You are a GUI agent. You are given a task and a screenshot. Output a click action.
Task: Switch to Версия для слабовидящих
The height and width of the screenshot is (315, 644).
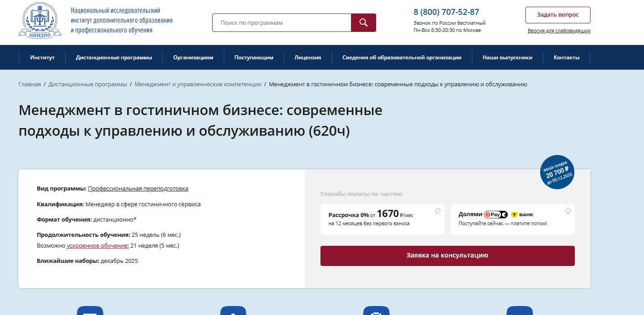tap(559, 31)
